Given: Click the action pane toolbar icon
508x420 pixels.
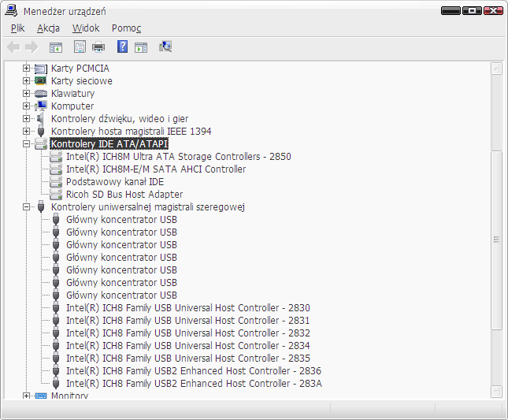Looking at the screenshot, I should [141, 47].
